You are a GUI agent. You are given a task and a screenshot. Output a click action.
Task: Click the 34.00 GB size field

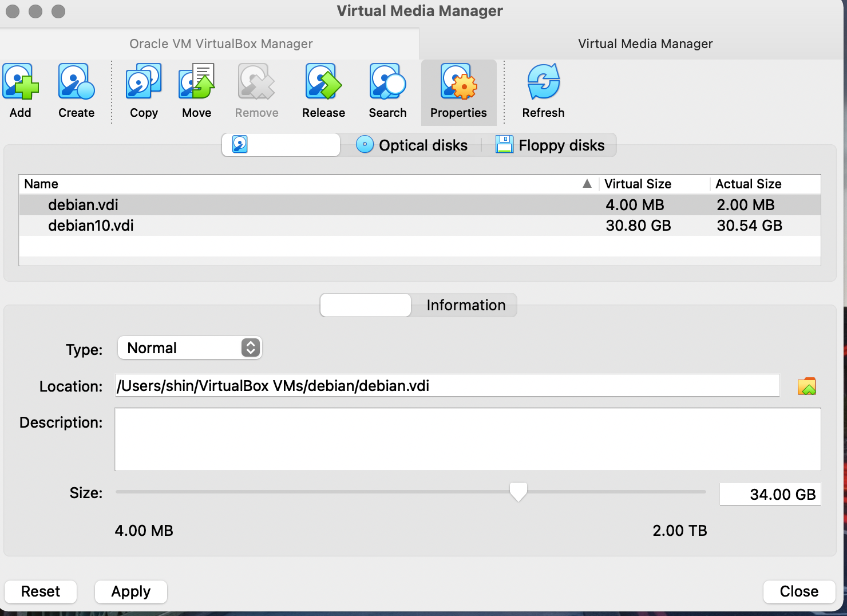[x=770, y=495]
